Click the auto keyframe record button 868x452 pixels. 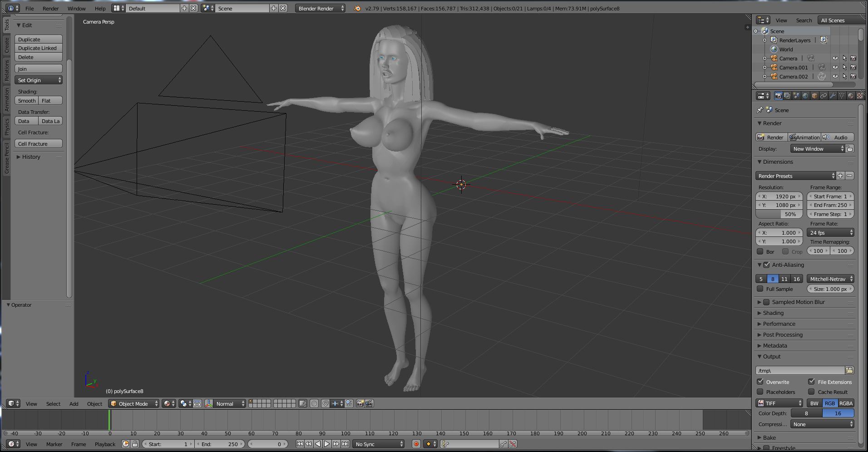(416, 444)
